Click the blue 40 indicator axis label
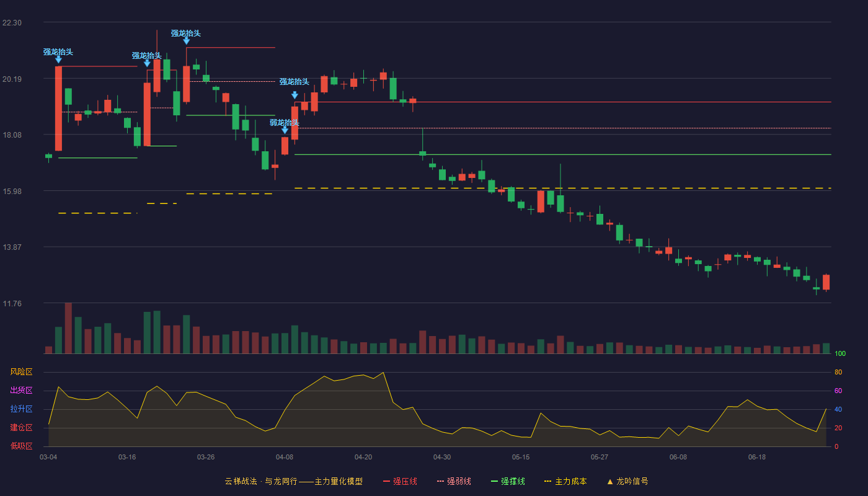The height and width of the screenshot is (496, 868). click(838, 409)
